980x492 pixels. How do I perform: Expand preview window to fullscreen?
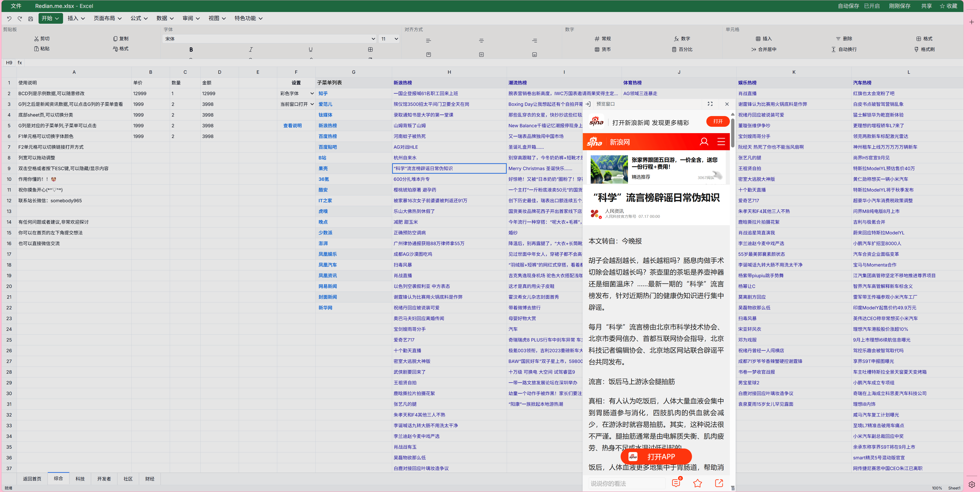click(710, 104)
